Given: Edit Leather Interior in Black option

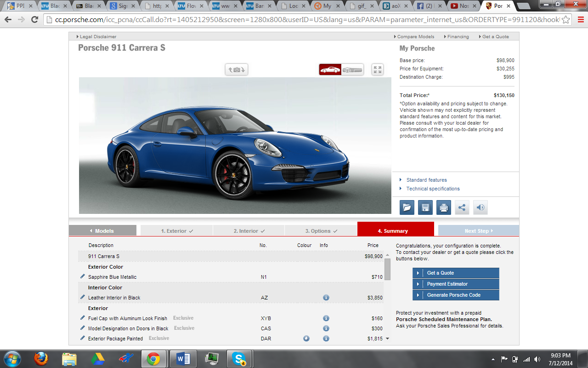Looking at the screenshot, I should [83, 297].
